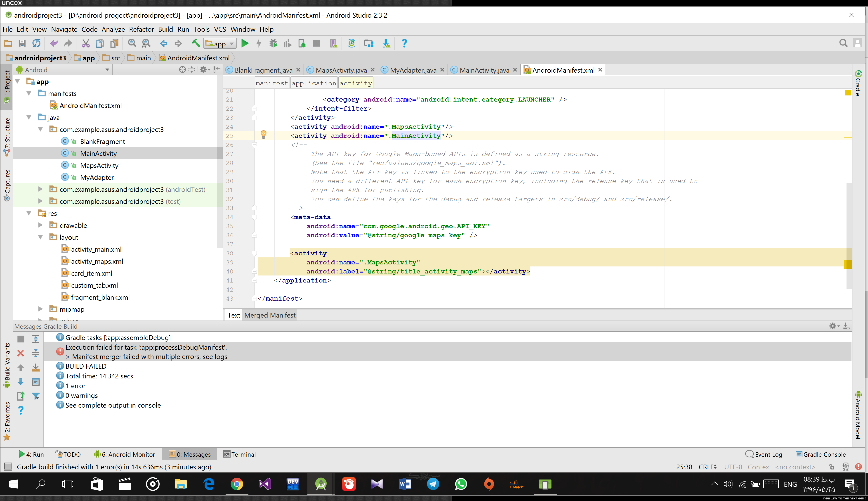Click the Open folder toolbar icon

[x=7, y=43]
